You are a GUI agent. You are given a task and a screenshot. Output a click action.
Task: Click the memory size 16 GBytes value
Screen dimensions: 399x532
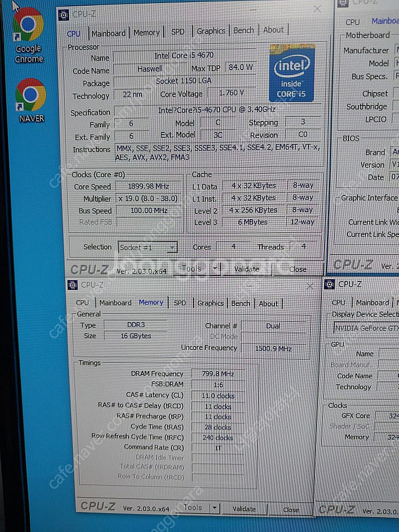pos(136,336)
